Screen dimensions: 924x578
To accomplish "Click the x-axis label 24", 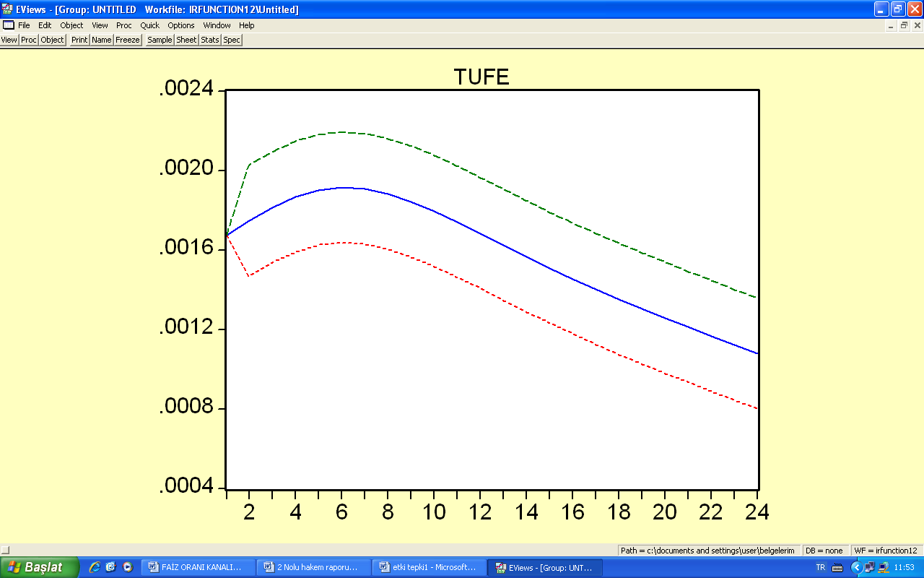I will click(757, 512).
